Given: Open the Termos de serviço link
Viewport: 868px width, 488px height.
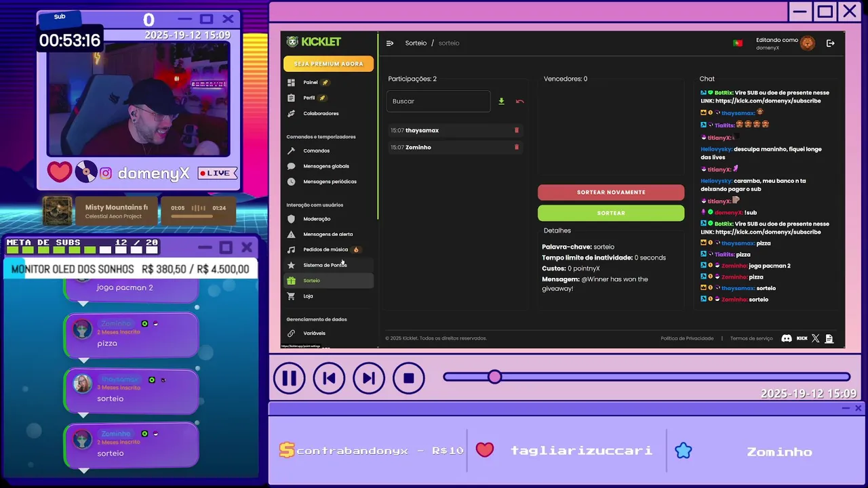Looking at the screenshot, I should click(x=751, y=338).
